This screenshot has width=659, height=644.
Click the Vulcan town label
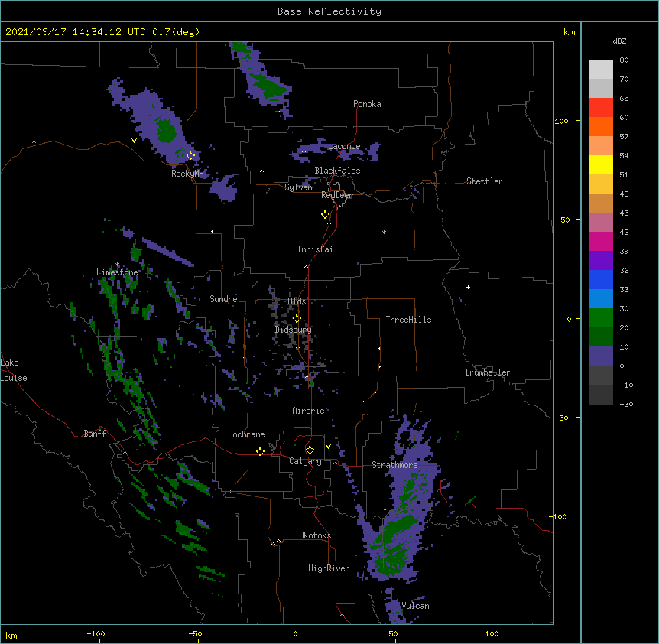click(415, 606)
